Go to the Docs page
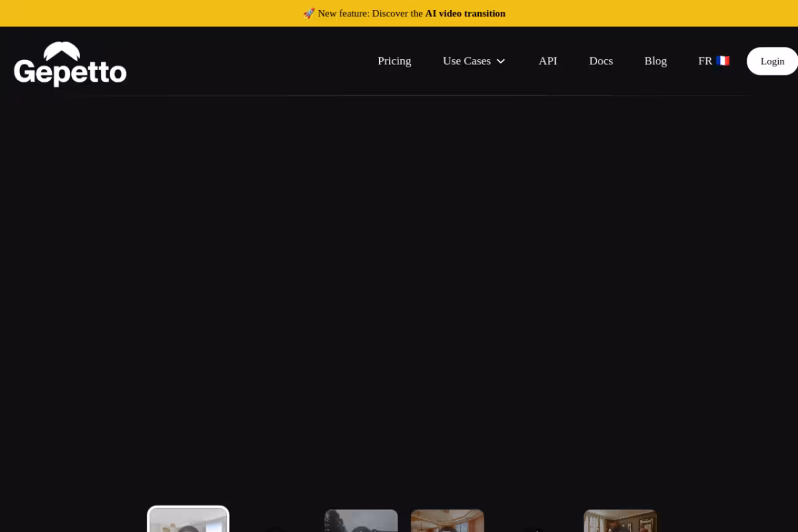This screenshot has width=798, height=532. [601, 61]
